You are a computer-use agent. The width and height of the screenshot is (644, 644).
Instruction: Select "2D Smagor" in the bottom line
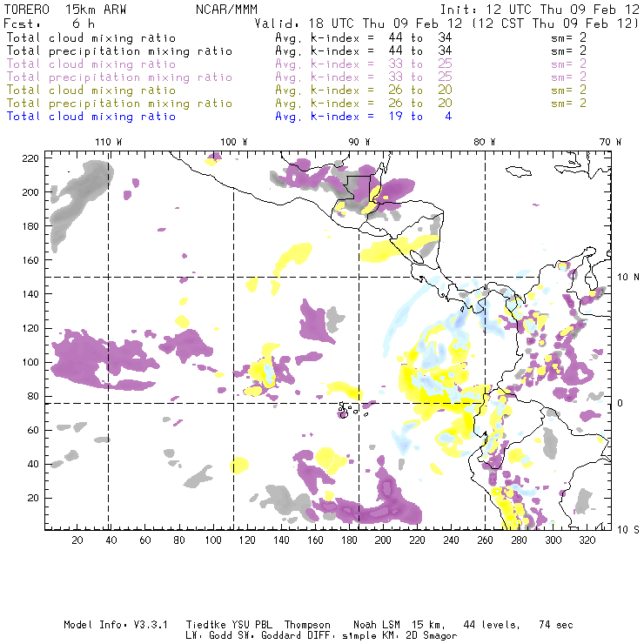pos(432,636)
